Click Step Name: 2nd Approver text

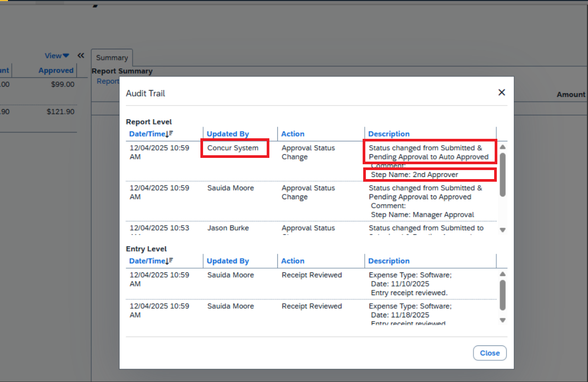[415, 175]
